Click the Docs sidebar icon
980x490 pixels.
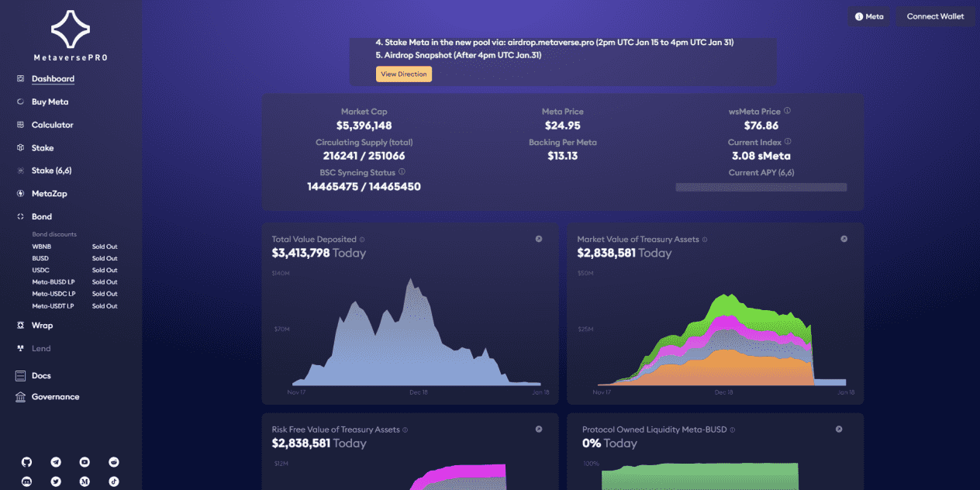(21, 376)
